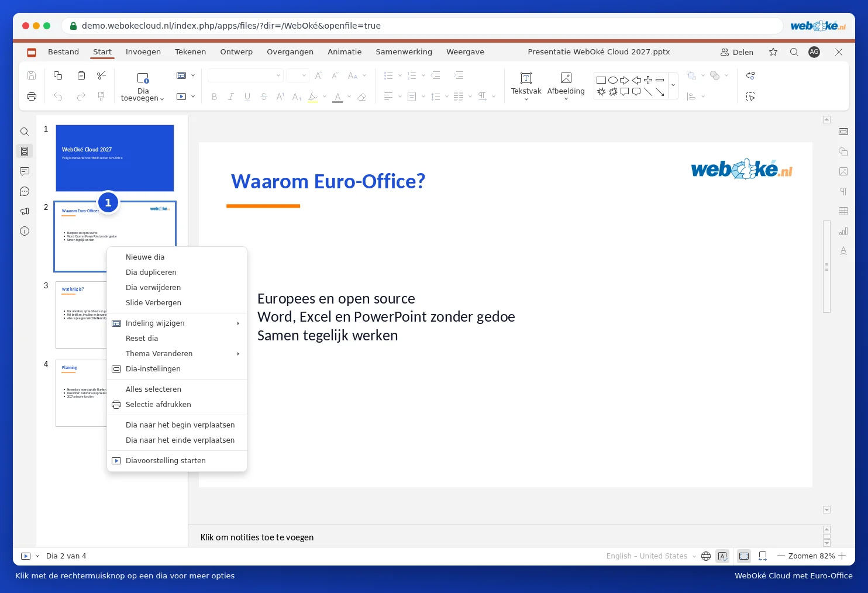Open the English - United States language dropdown
This screenshot has width=868, height=593.
click(651, 556)
